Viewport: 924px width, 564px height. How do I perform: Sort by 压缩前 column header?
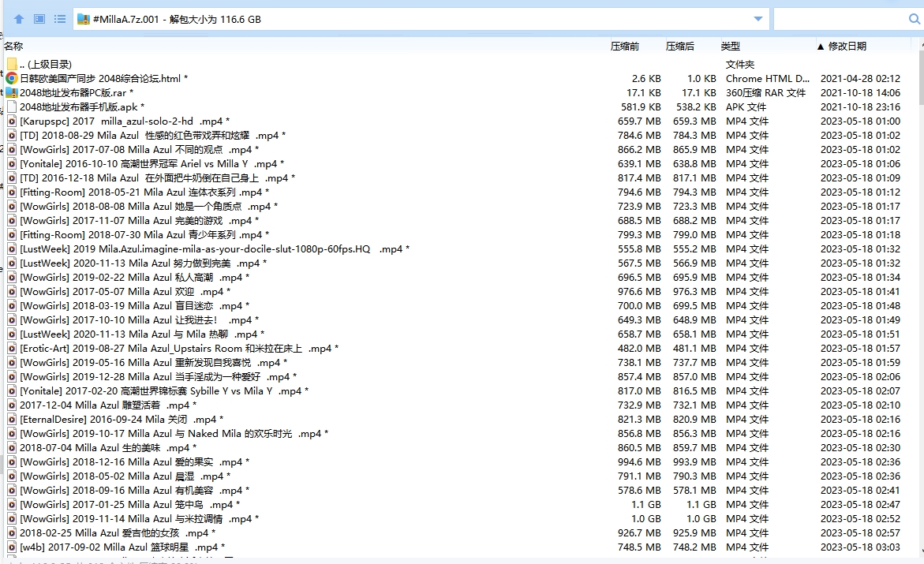click(625, 46)
